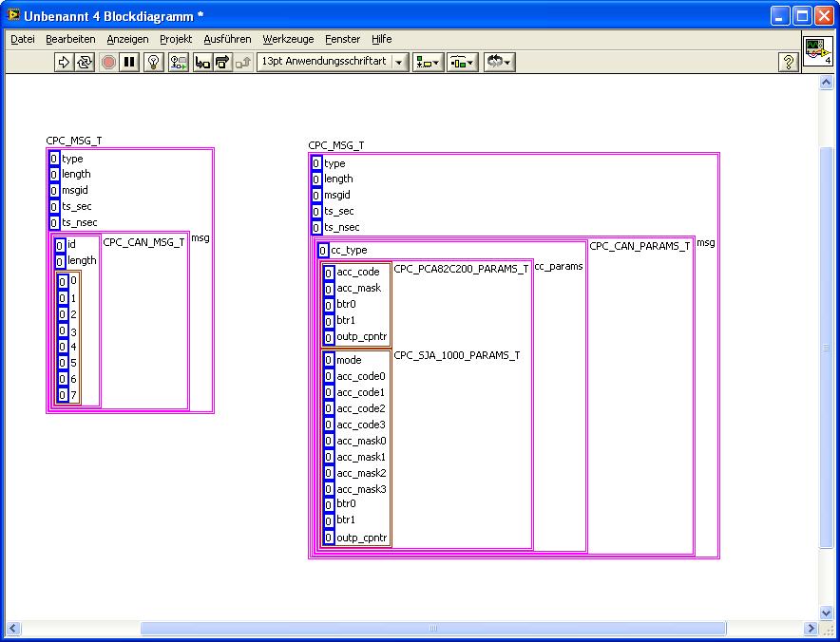
Task: Toggle the Pause button
Action: pos(129,62)
